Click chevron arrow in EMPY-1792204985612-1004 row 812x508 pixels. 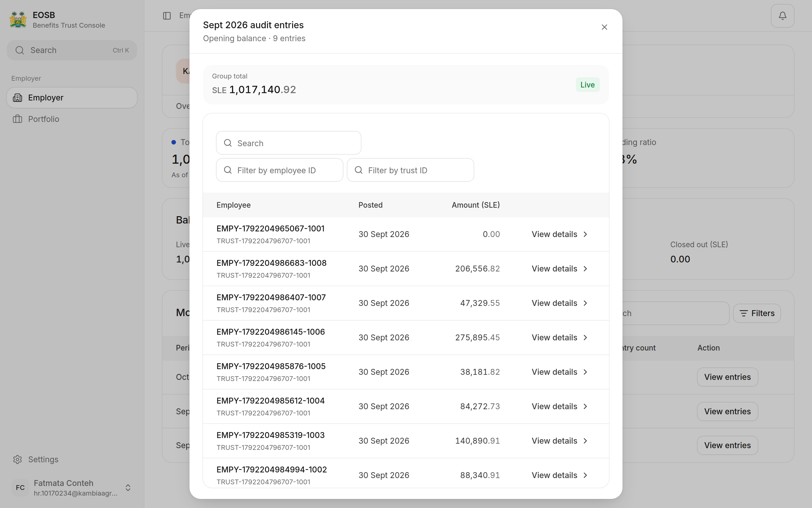pyautogui.click(x=585, y=406)
